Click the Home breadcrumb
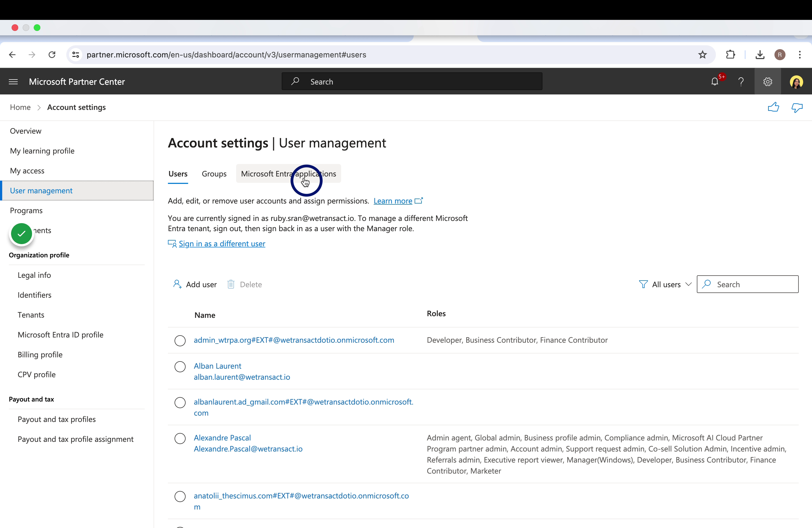Screen dimensions: 812x528 pyautogui.click(x=20, y=107)
